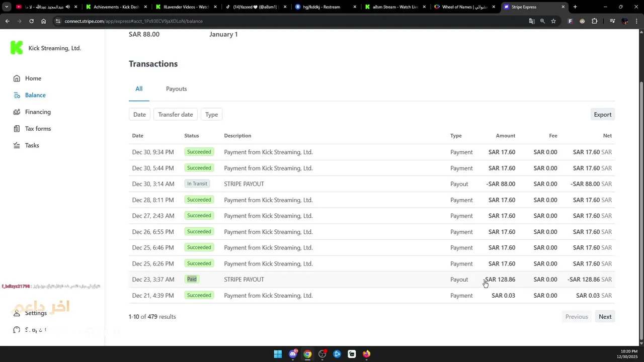Open the Dec 30, 5:44 PM payment row
This screenshot has height=362, width=644.
372,168
